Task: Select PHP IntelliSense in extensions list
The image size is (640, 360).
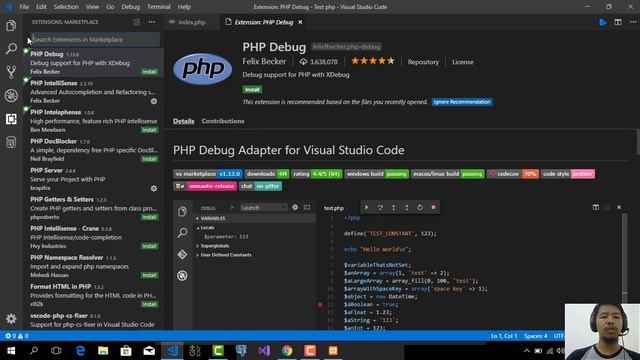Action: (93, 91)
